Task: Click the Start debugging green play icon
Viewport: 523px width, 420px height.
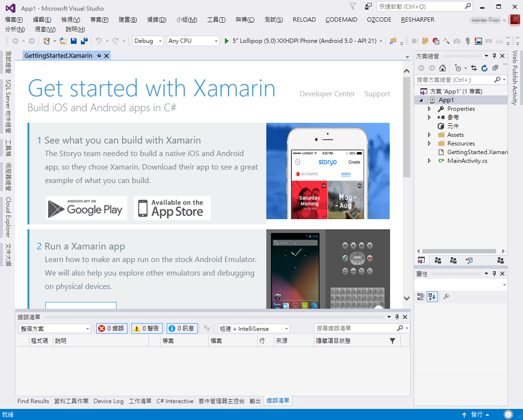Action: tap(227, 41)
